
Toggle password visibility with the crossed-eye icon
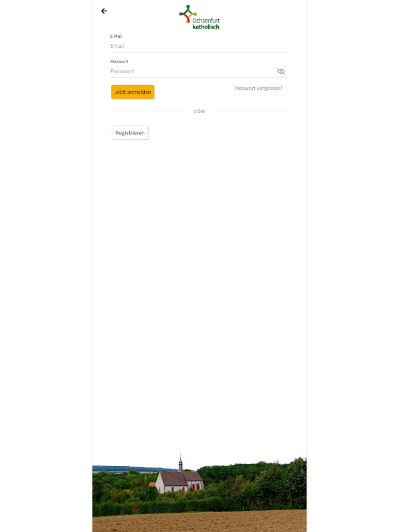(x=281, y=71)
